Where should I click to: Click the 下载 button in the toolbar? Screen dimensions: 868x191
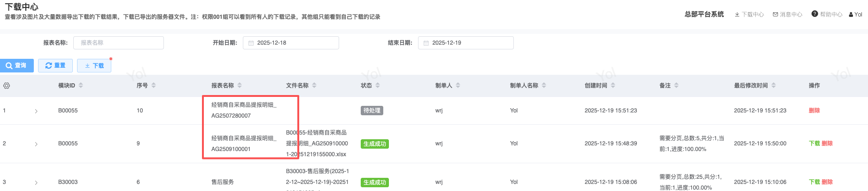point(94,65)
